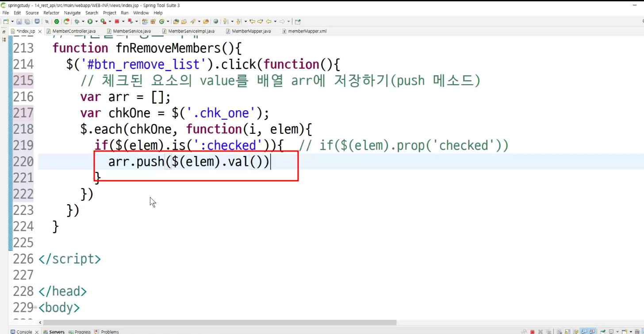Click the line 'var arr = [];'

125,97
